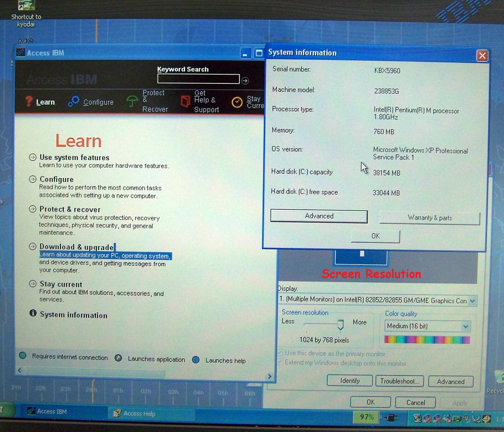Minimize the Access IBM window
The height and width of the screenshot is (432, 504).
pos(245,53)
